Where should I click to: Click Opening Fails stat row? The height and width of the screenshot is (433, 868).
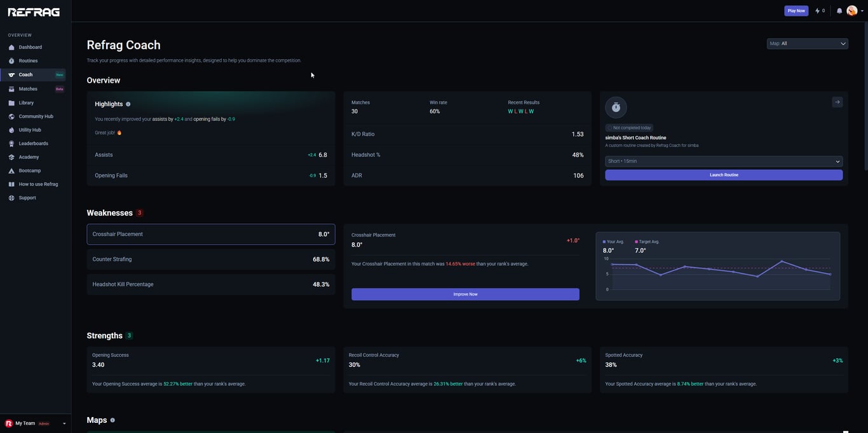[x=211, y=175]
